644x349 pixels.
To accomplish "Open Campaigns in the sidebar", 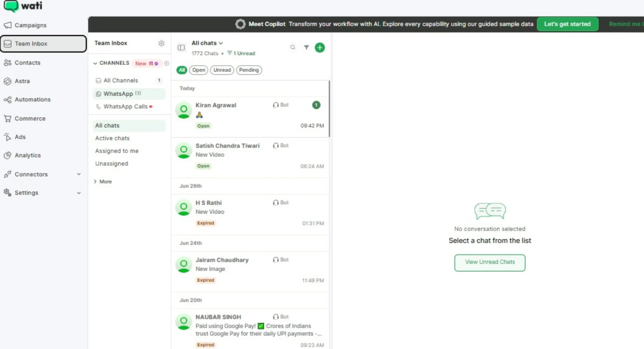I will [30, 25].
